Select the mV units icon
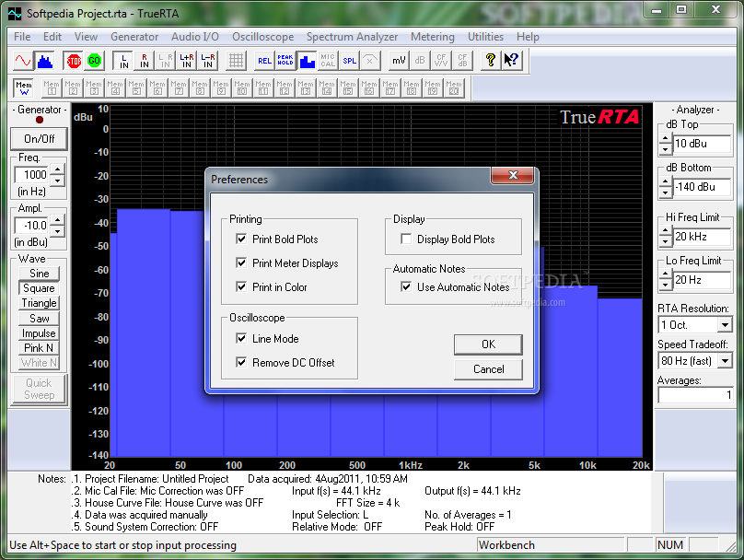Viewport: 744px width, 560px height. pyautogui.click(x=399, y=60)
